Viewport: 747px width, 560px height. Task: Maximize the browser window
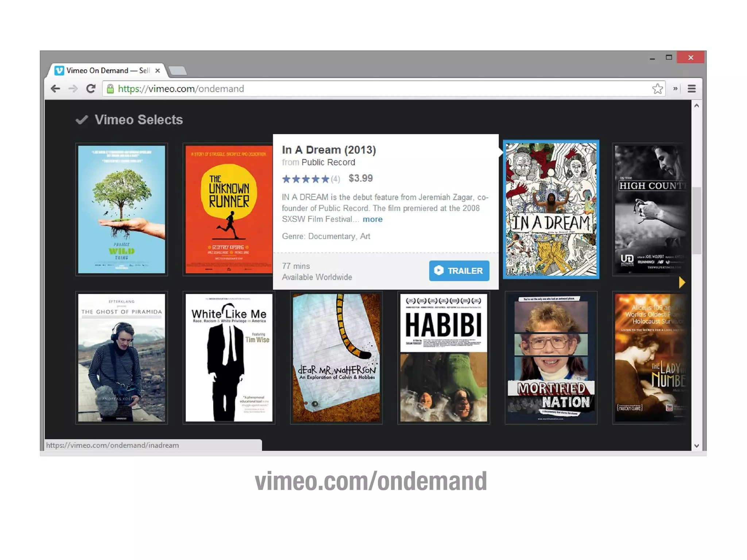click(x=669, y=58)
